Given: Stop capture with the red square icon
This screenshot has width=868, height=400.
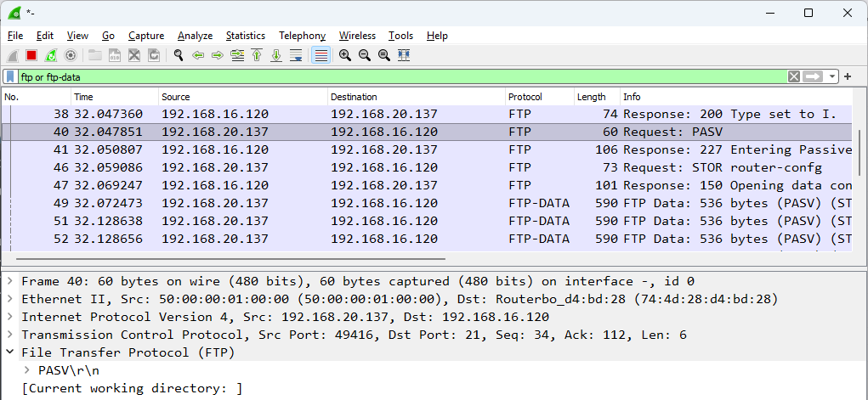Looking at the screenshot, I should (31, 55).
